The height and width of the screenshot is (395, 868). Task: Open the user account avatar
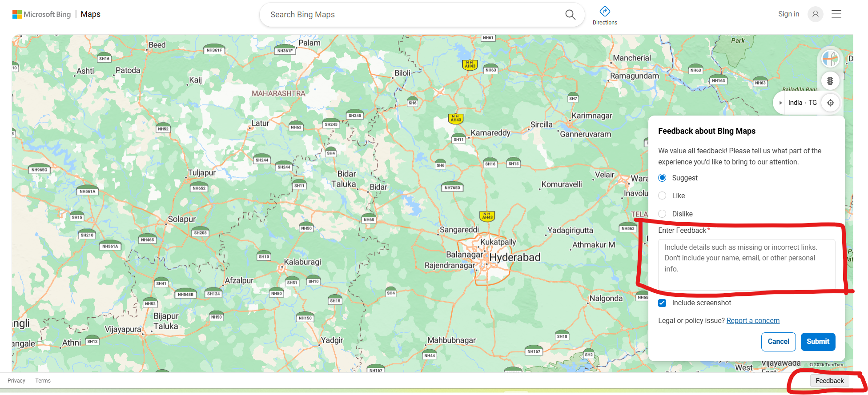coord(815,14)
